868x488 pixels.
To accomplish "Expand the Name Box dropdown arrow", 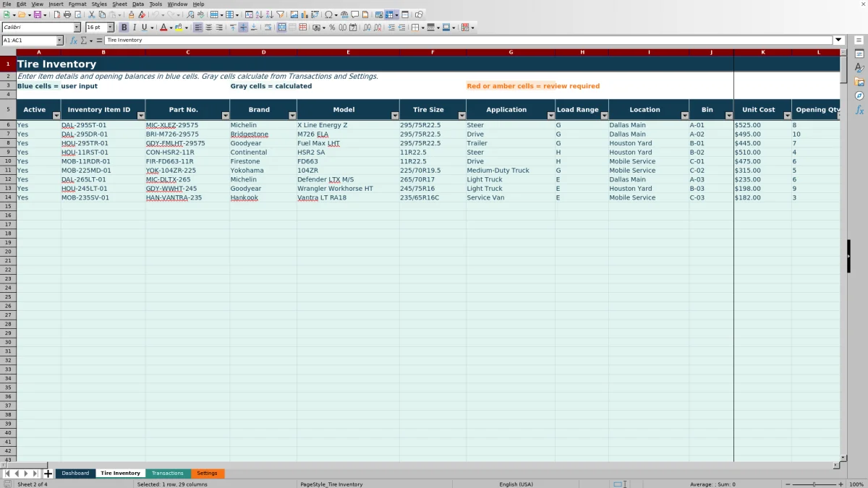I will [x=59, y=40].
